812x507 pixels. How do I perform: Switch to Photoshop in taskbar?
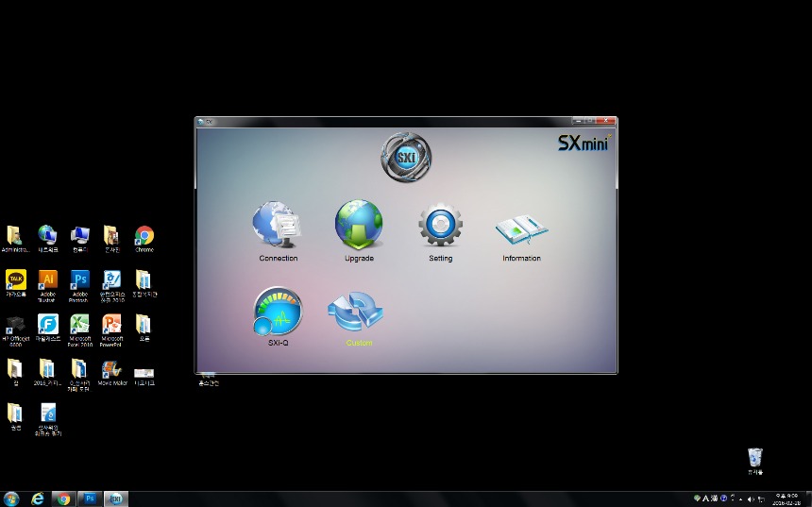(x=90, y=499)
